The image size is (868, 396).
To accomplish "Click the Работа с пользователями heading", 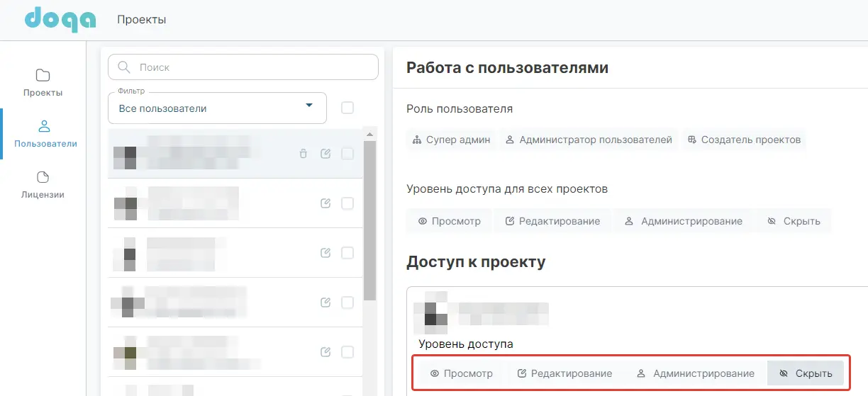I will pos(508,68).
